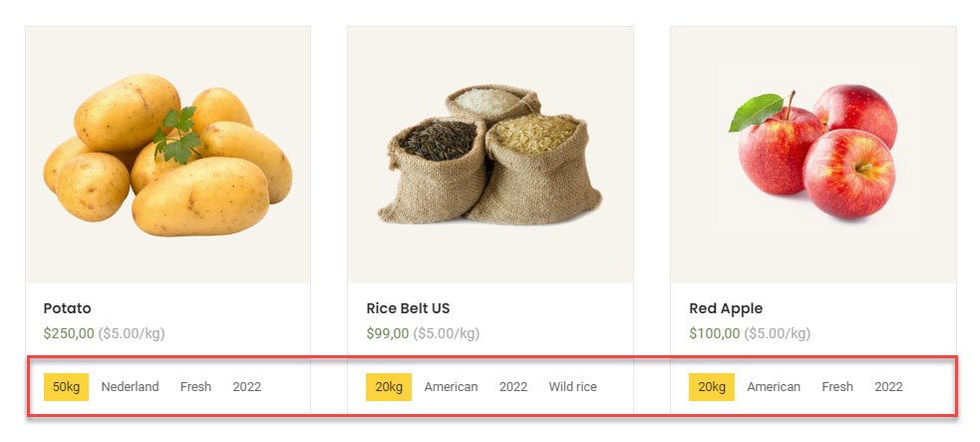The width and height of the screenshot is (980, 442).
Task: Open the Red Apple product image
Action: click(x=814, y=155)
